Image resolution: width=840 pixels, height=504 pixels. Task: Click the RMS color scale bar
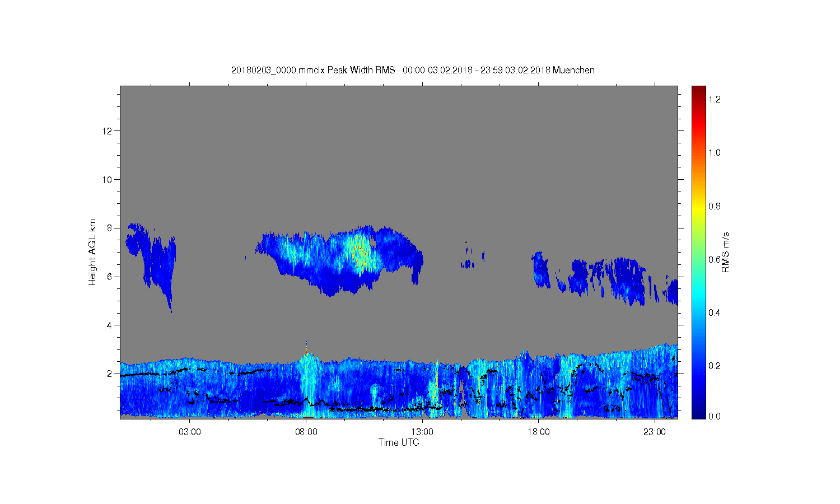[698, 252]
